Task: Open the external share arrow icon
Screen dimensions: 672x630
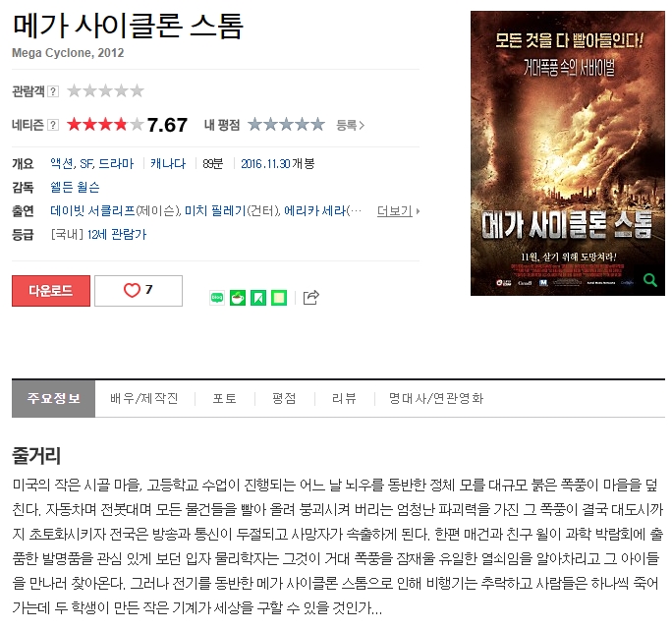Action: pos(311,297)
